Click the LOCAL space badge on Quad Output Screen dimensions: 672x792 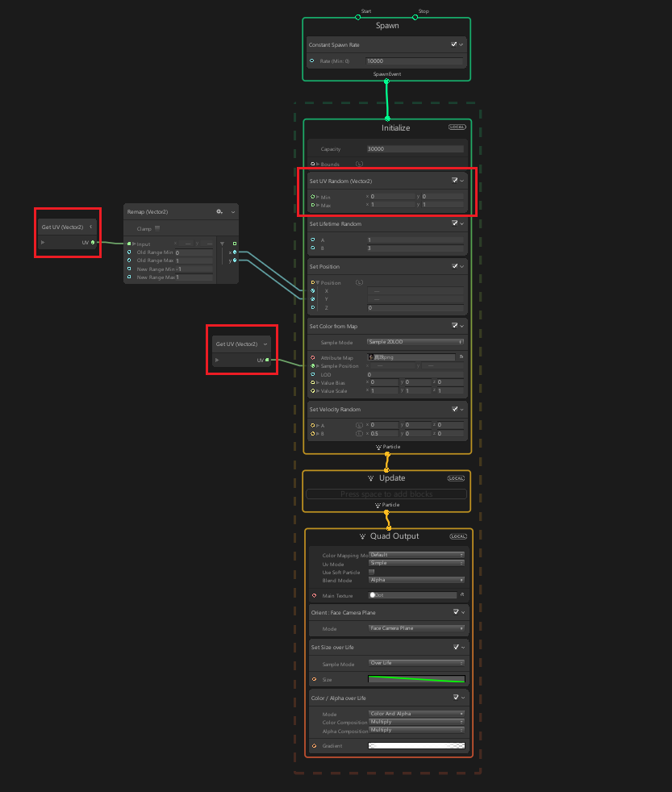coord(457,536)
